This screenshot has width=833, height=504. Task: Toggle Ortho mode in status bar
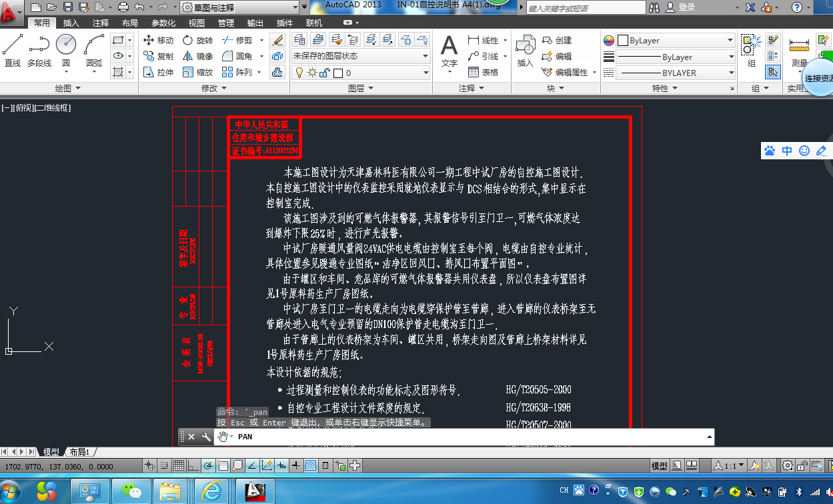click(x=193, y=465)
